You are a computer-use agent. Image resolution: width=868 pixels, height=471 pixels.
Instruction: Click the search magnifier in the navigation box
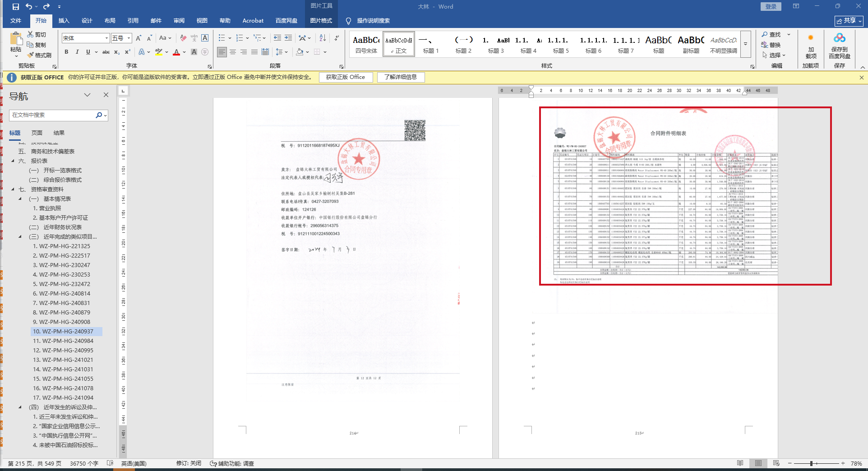[99, 115]
